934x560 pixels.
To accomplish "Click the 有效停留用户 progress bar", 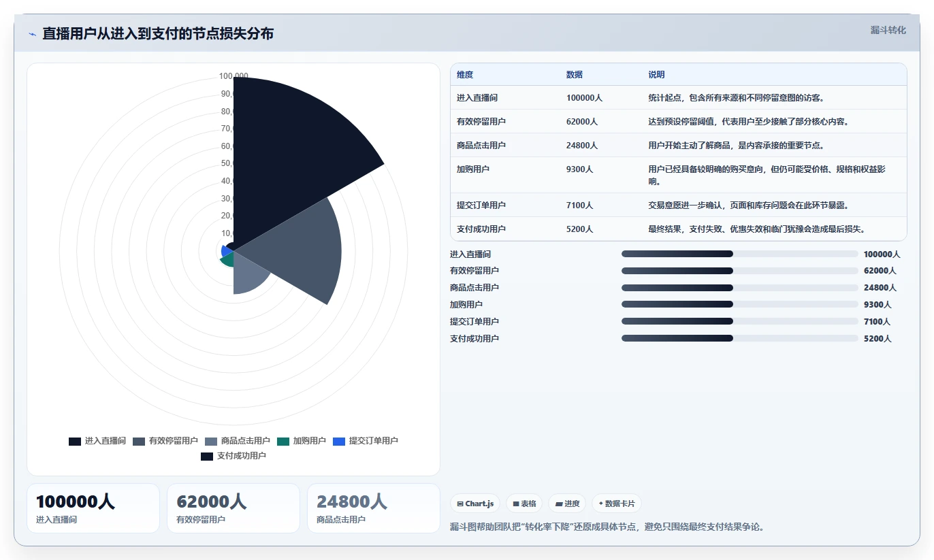I will [x=739, y=271].
